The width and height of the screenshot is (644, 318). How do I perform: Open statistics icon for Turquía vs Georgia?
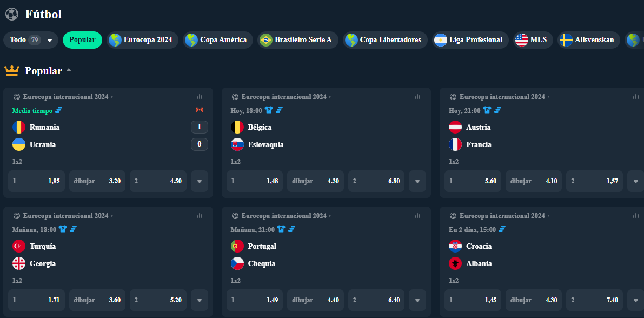pos(200,216)
